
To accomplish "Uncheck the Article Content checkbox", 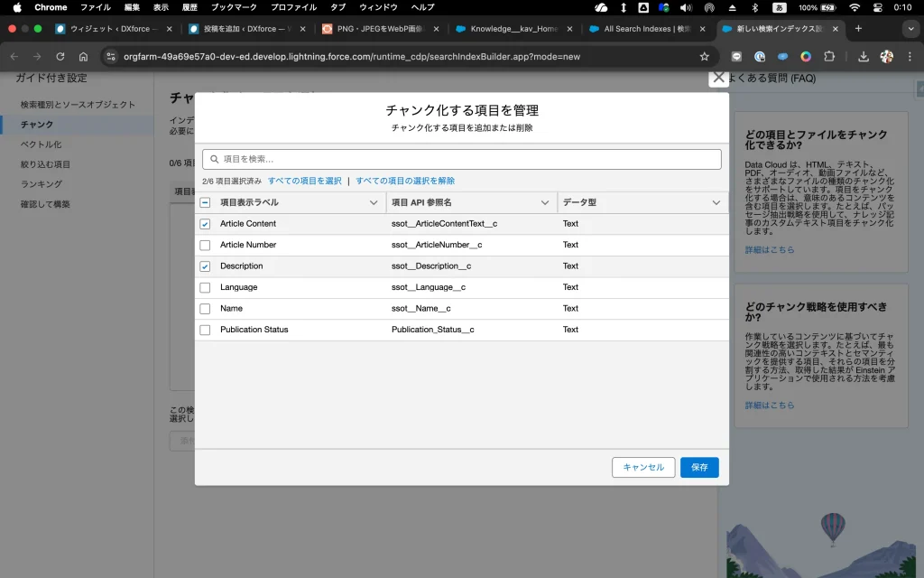I will coord(205,224).
